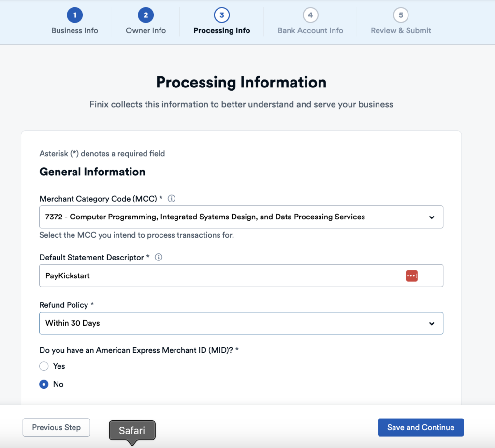Click step 1 circle icon

(75, 15)
